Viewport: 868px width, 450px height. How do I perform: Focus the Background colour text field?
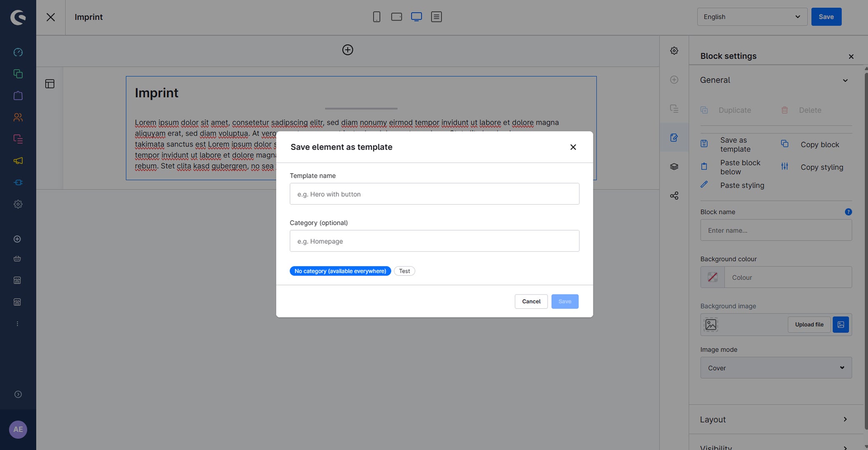point(788,277)
